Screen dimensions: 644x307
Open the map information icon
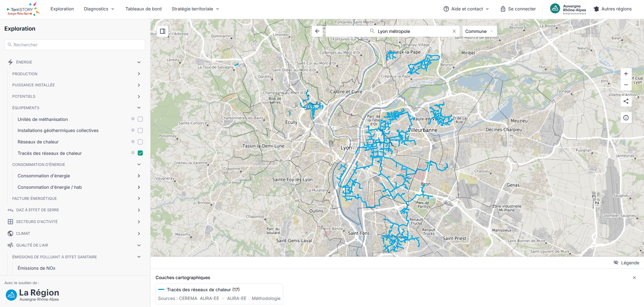(x=626, y=118)
